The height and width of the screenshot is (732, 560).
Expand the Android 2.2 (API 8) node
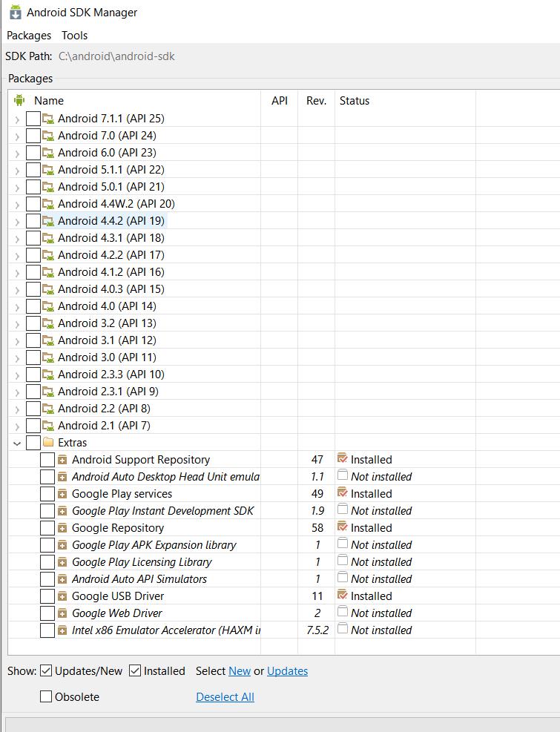point(17,409)
